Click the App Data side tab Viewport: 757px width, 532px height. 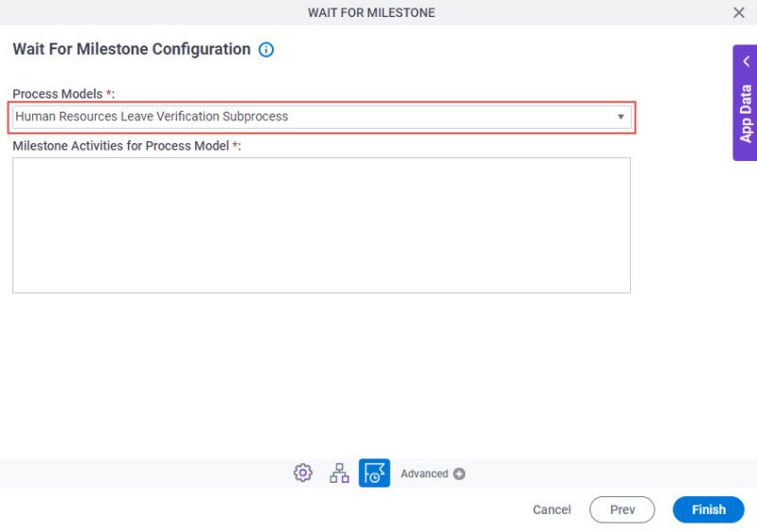[745, 103]
